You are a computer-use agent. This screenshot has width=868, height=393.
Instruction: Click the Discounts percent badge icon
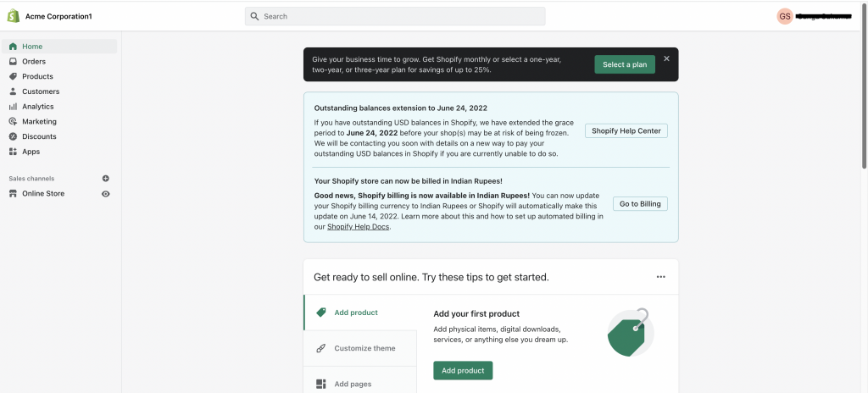pos(13,136)
